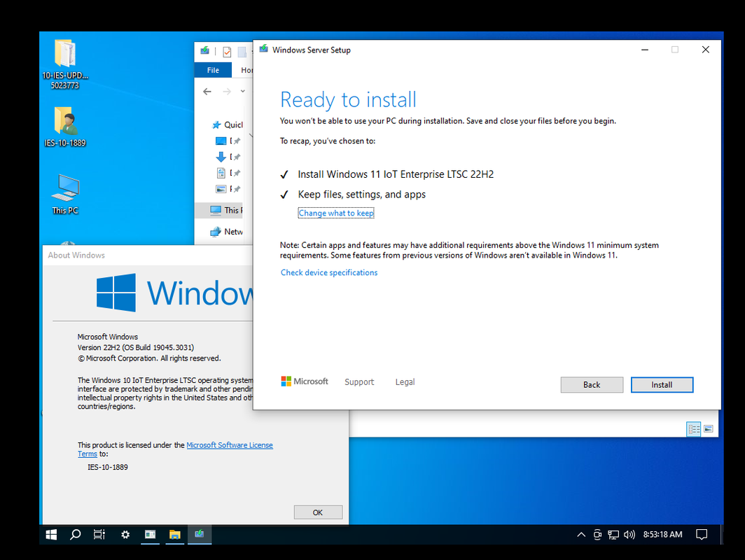This screenshot has width=745, height=560.
Task: Select the Pictures quick access item
Action: pos(228,189)
